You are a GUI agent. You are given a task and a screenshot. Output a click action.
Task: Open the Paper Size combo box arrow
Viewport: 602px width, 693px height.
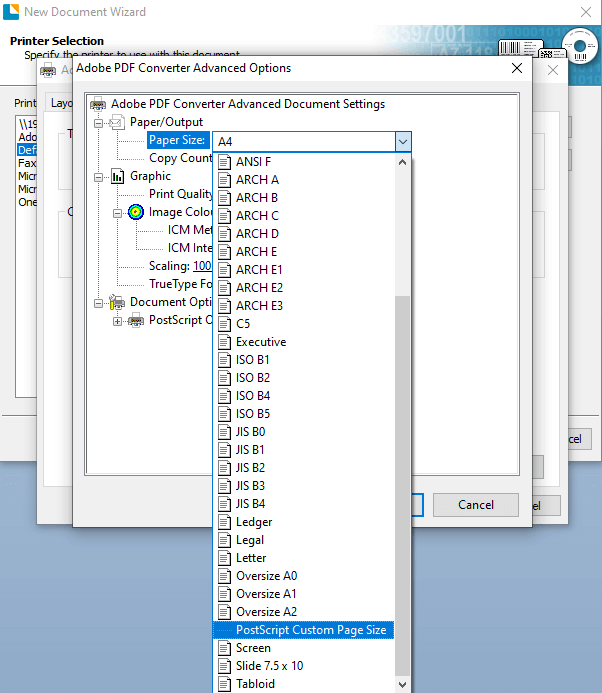coord(403,142)
